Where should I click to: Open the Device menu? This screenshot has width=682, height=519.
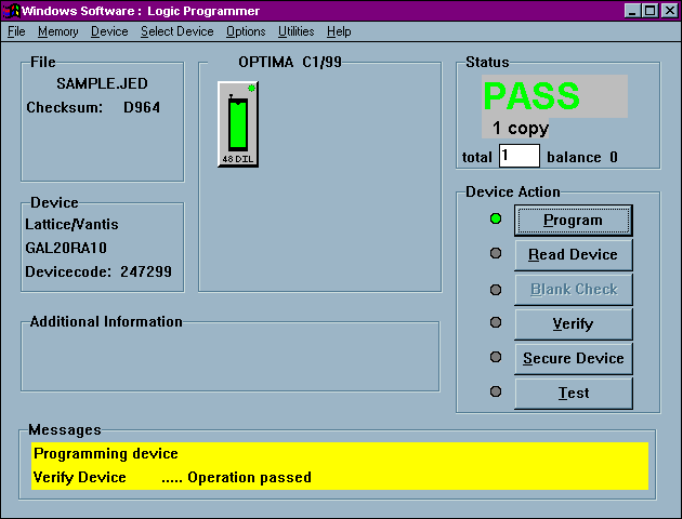tap(109, 31)
